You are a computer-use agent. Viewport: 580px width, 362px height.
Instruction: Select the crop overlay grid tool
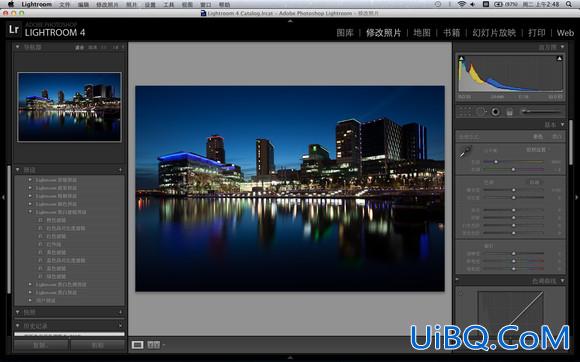[x=465, y=111]
